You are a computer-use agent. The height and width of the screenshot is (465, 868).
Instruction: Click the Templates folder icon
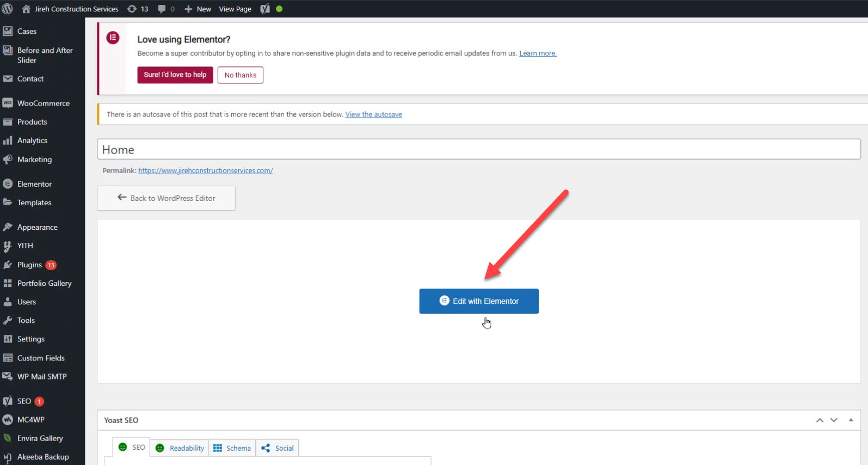[8, 202]
